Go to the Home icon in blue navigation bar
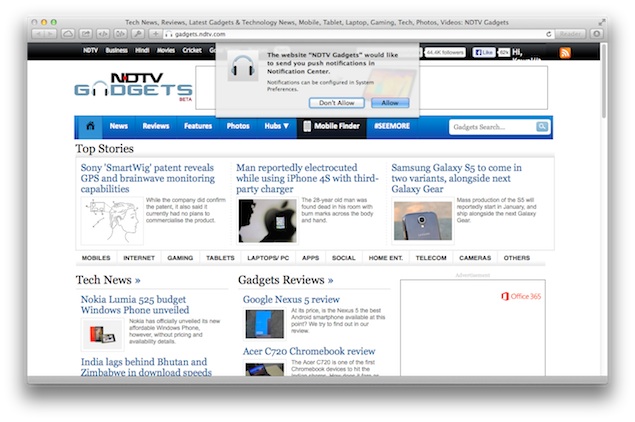Image resolution: width=635 pixels, height=422 pixels. (x=90, y=126)
